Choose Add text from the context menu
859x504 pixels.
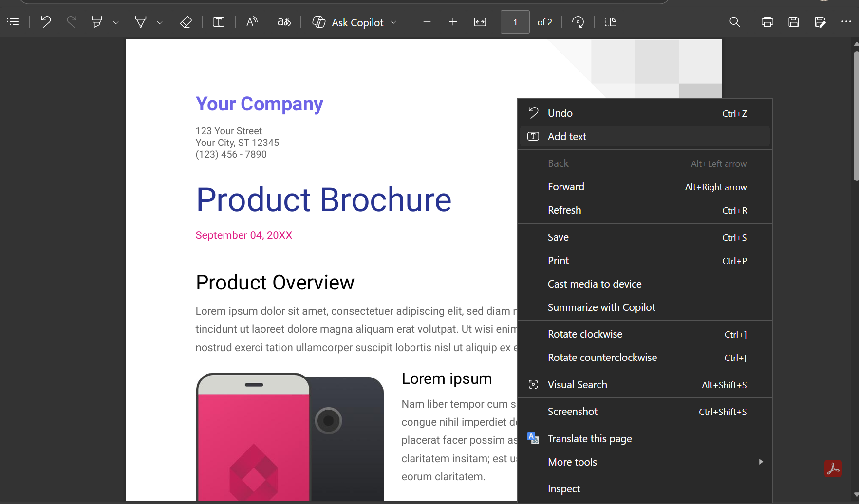click(645, 137)
